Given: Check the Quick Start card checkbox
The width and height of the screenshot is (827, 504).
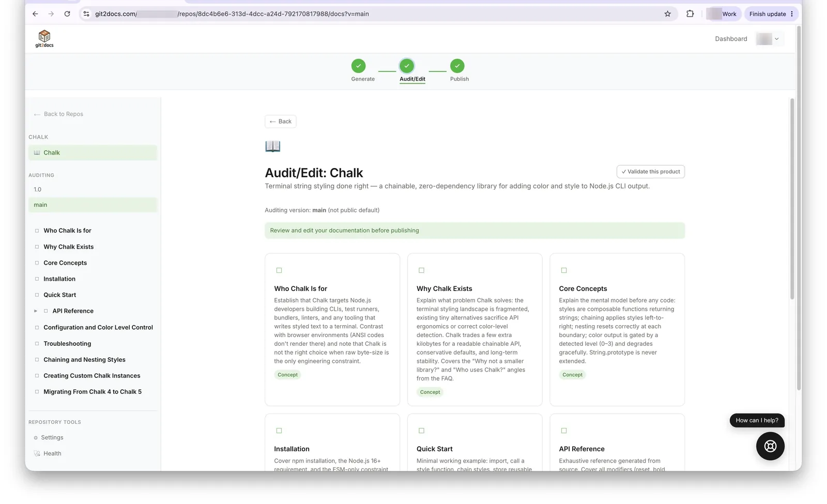Looking at the screenshot, I should [x=421, y=431].
